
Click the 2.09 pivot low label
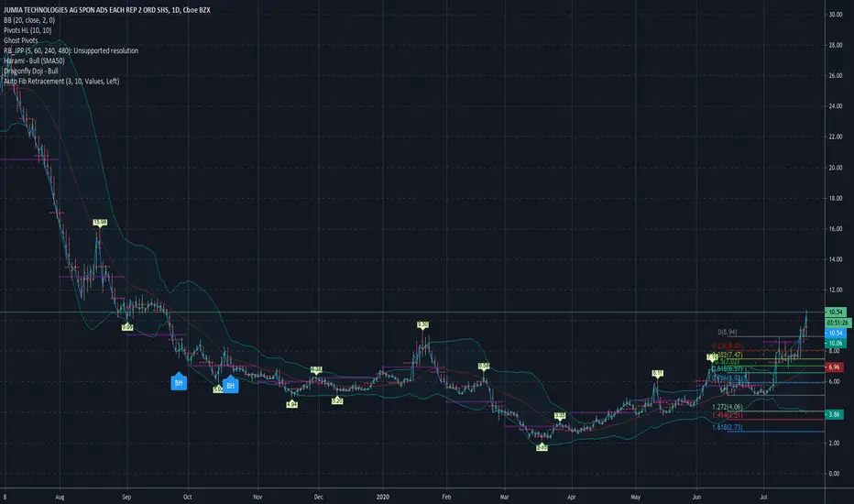pyautogui.click(x=542, y=447)
